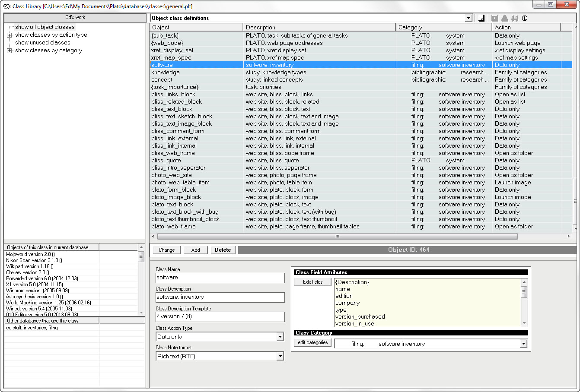Click the Action column header
Image resolution: width=580 pixels, height=392 pixels.
[527, 27]
